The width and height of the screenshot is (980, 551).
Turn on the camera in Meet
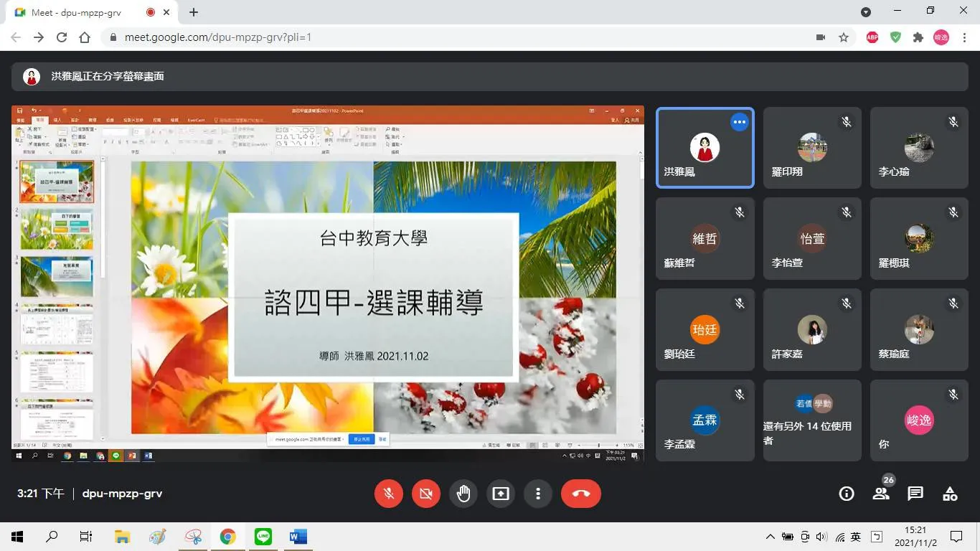[x=426, y=494]
